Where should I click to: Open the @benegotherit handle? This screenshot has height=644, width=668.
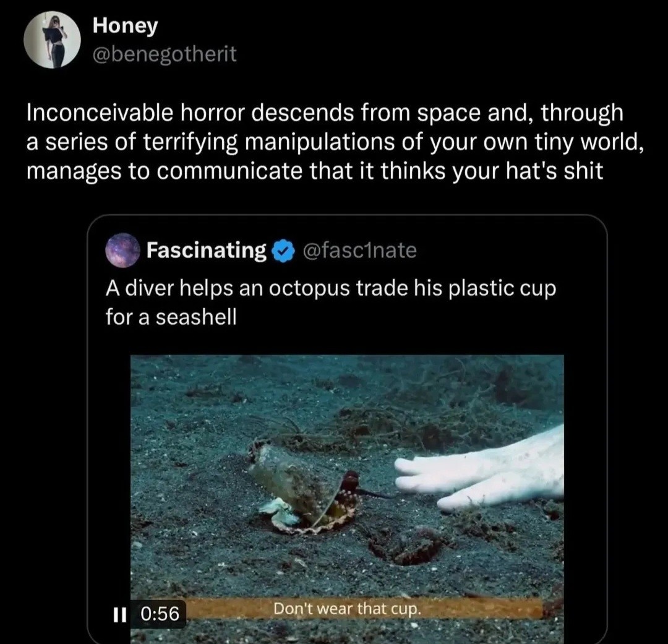[164, 54]
